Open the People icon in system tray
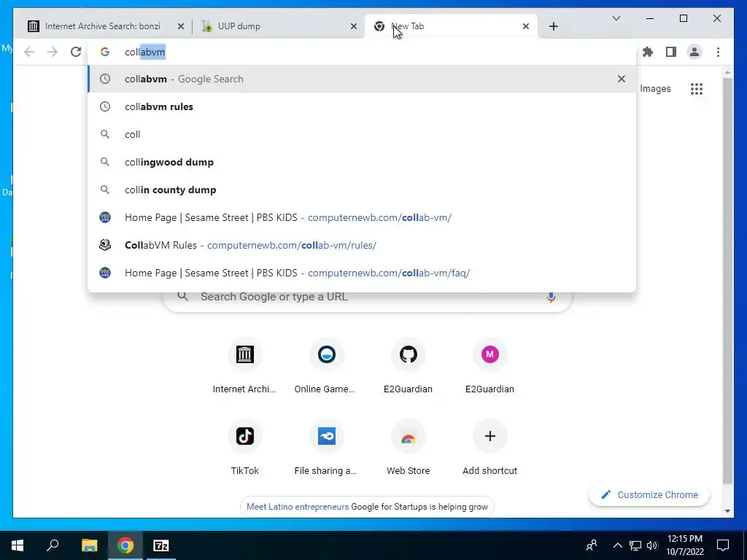 [592, 545]
